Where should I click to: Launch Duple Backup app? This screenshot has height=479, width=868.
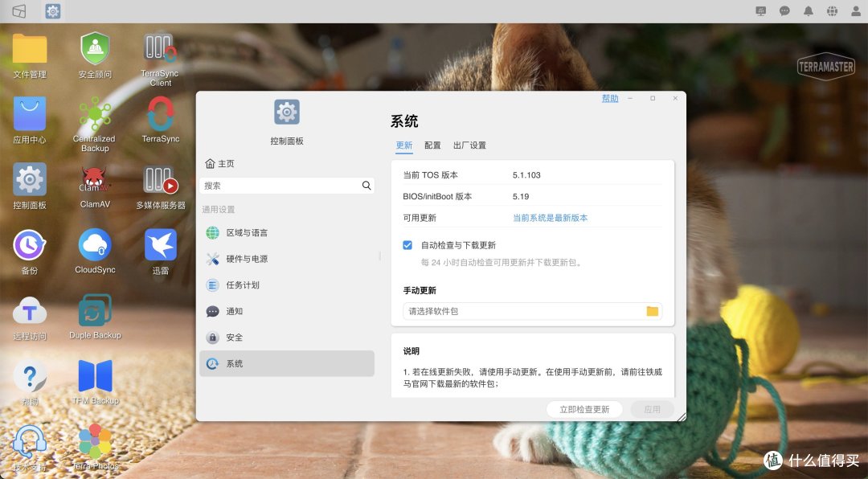coord(95,310)
